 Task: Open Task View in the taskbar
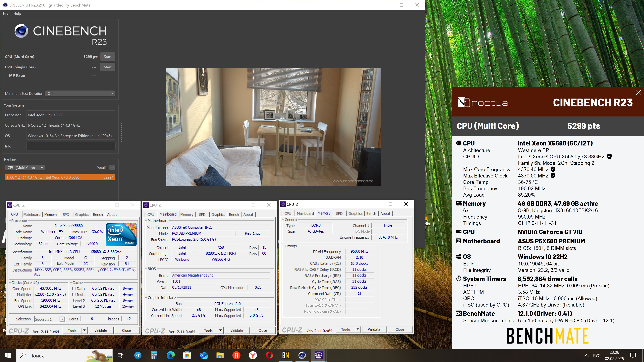click(121, 355)
